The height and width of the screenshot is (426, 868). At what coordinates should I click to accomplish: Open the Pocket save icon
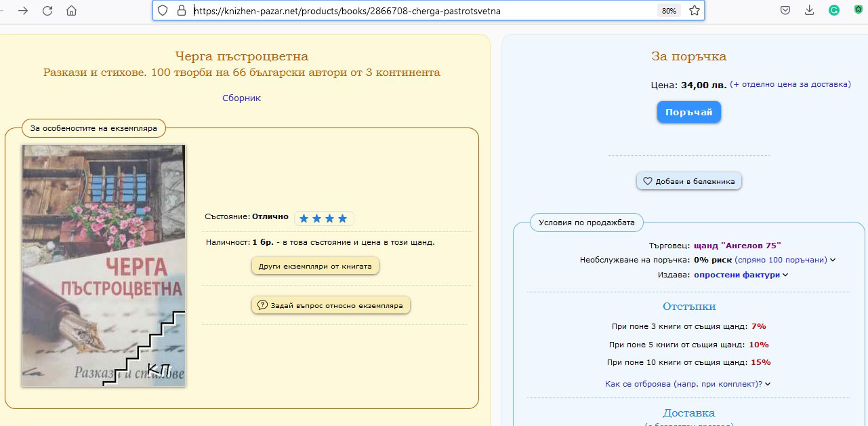(785, 11)
